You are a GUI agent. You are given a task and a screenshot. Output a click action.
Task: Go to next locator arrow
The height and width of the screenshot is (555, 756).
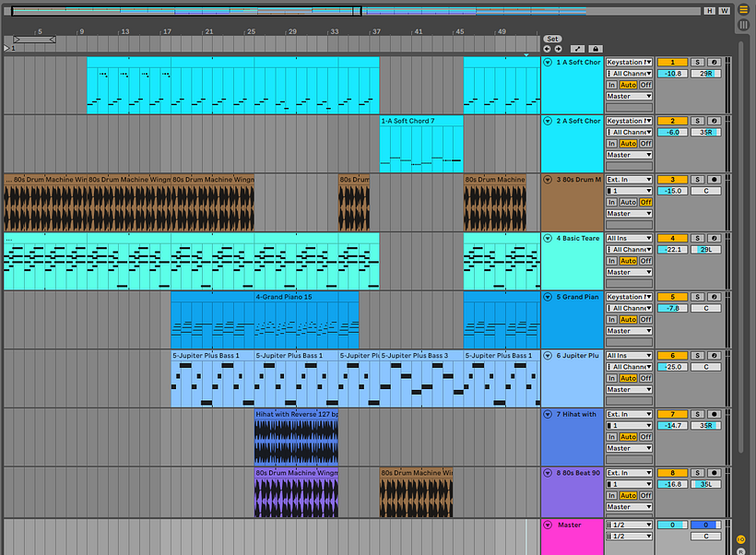tap(558, 49)
